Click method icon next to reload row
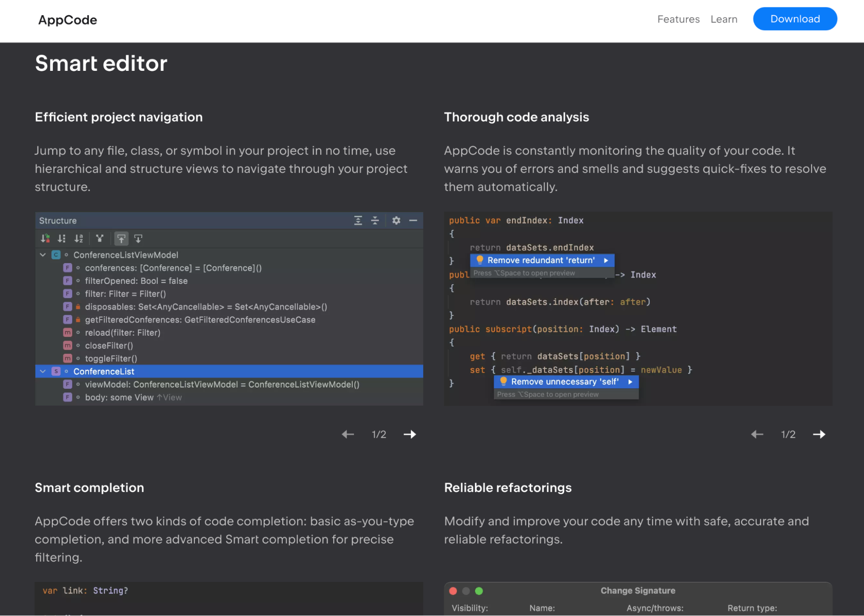This screenshot has width=864, height=616. click(x=67, y=333)
